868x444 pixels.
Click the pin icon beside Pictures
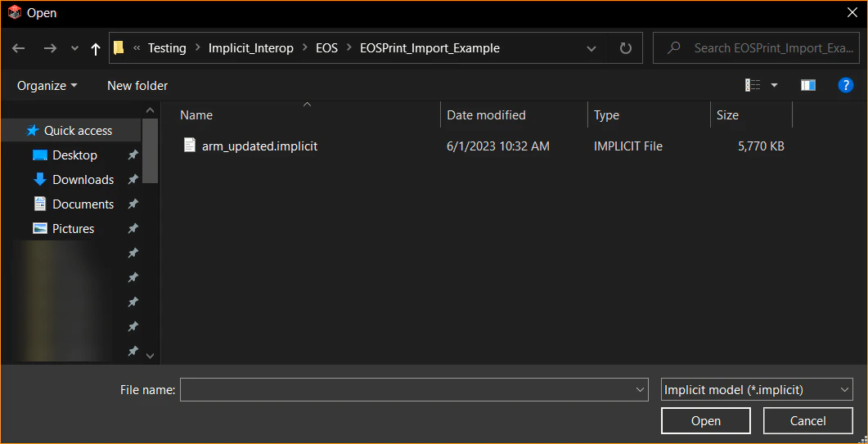133,229
